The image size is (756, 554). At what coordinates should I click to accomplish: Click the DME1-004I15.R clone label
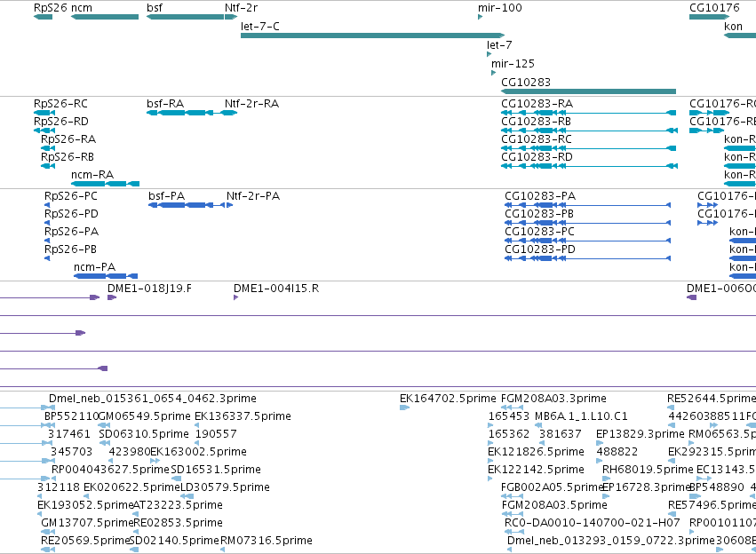point(276,289)
